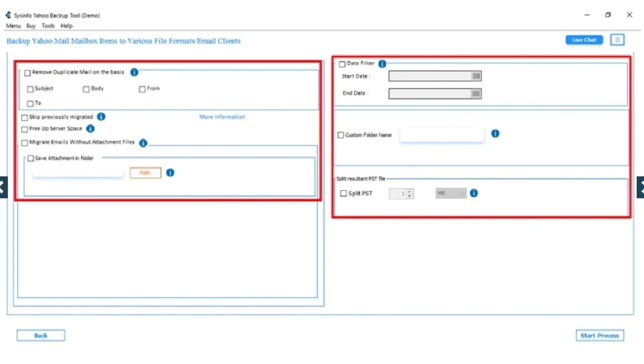Check Save Attachment in folder
Image resolution: width=644 pixels, height=364 pixels.
(x=30, y=158)
